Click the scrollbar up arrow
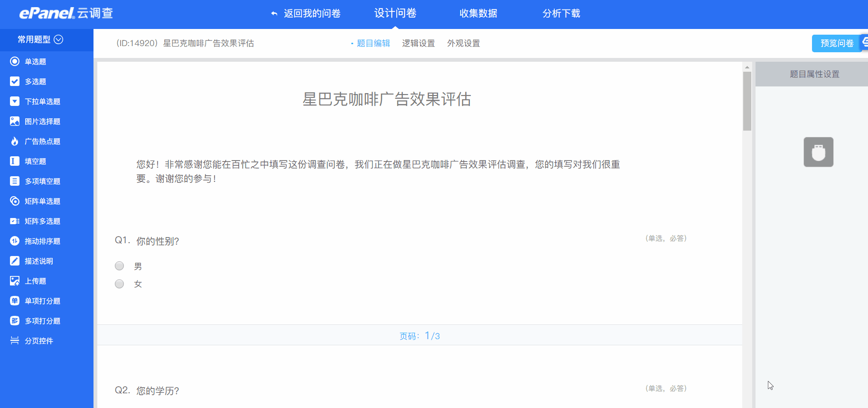The height and width of the screenshot is (408, 868). tap(747, 67)
